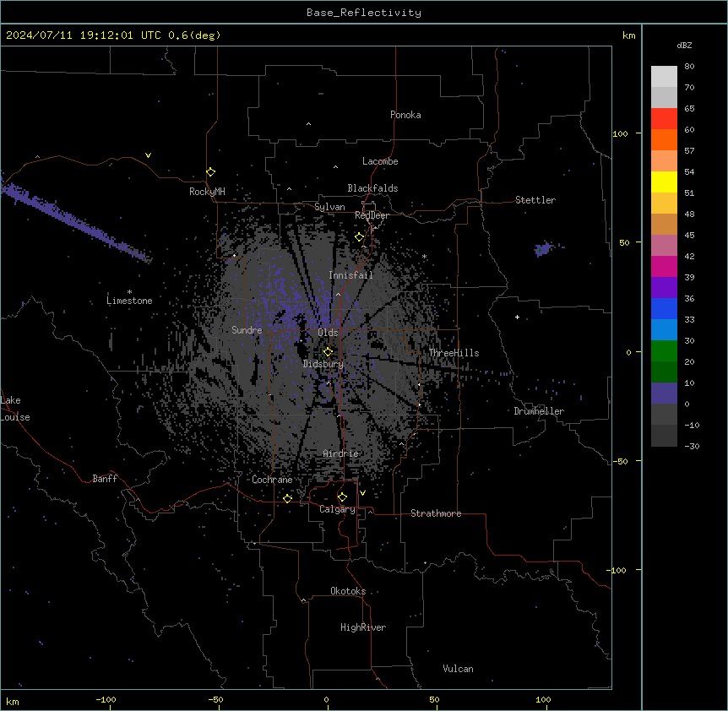The image size is (728, 711).
Task: Click the Limestone label on the map
Action: point(129,301)
